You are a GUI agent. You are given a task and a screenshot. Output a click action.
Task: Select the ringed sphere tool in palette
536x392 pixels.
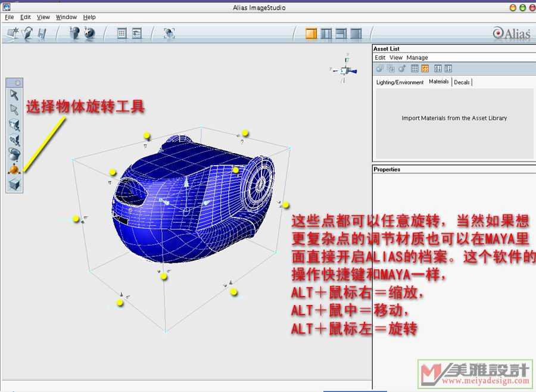(x=14, y=154)
